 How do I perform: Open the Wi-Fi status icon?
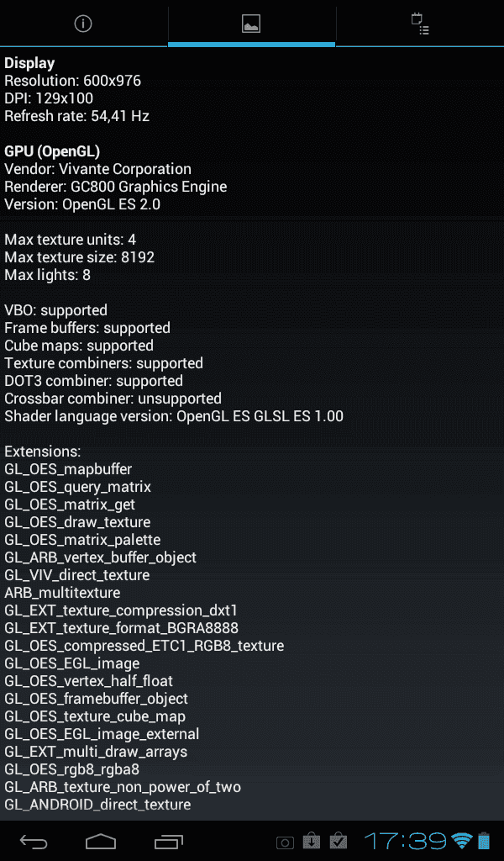click(462, 841)
